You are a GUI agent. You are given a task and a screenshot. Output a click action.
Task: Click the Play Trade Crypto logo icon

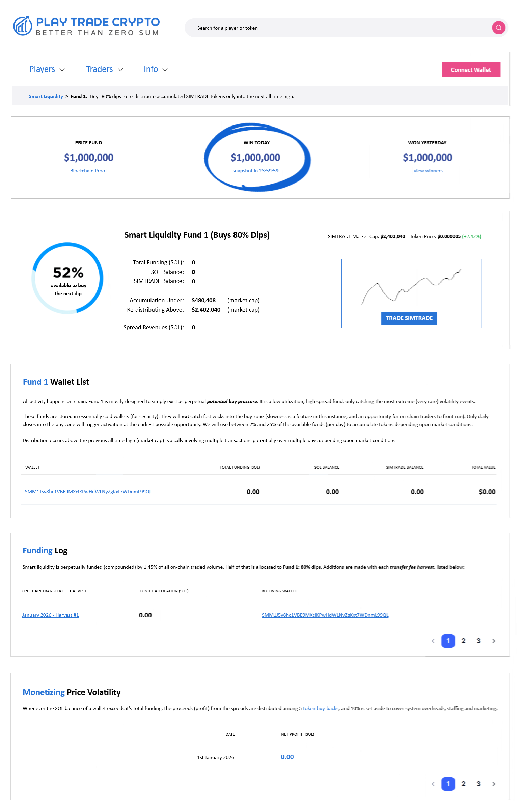tap(22, 26)
